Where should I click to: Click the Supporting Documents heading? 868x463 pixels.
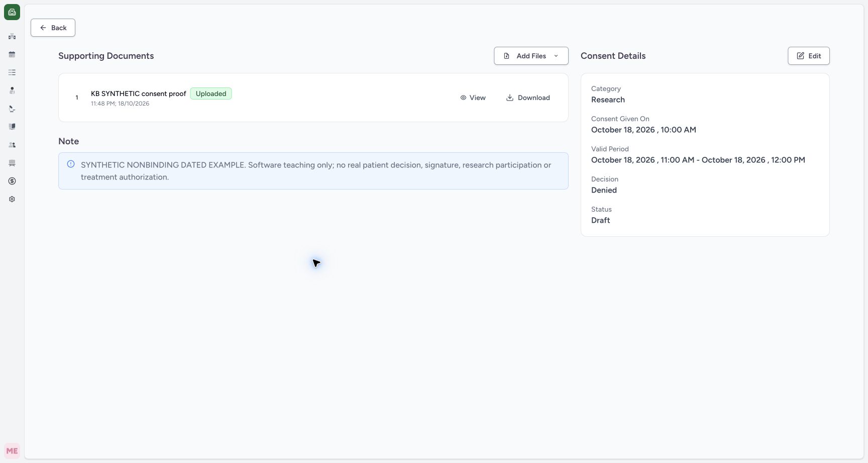point(106,56)
